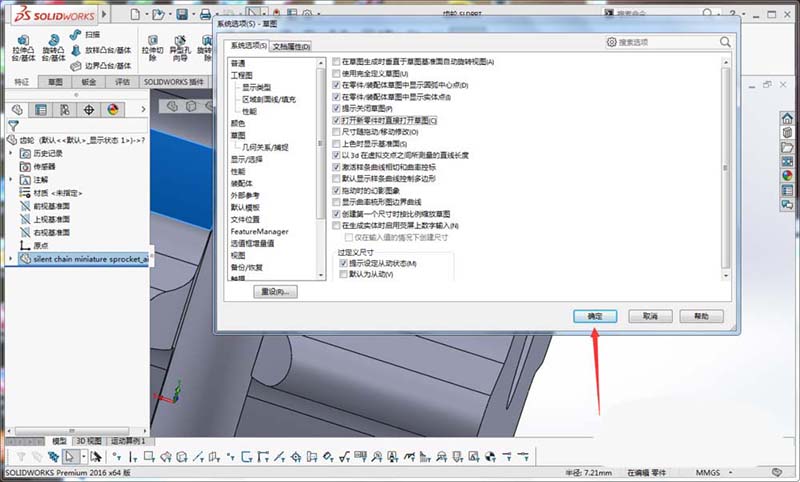Open the Design Library icon in task pane

coord(787,133)
